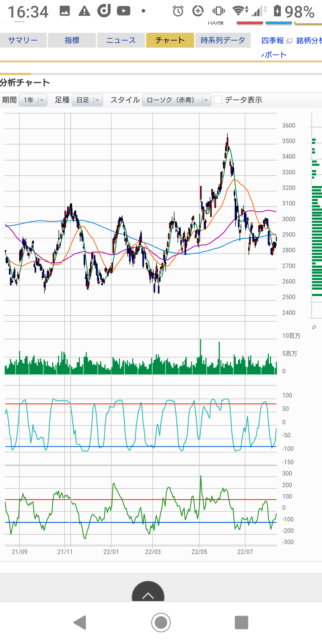The width and height of the screenshot is (322, 644).
Task: Open the スタイル ローソク(赤青) dropdown
Action: point(177,100)
